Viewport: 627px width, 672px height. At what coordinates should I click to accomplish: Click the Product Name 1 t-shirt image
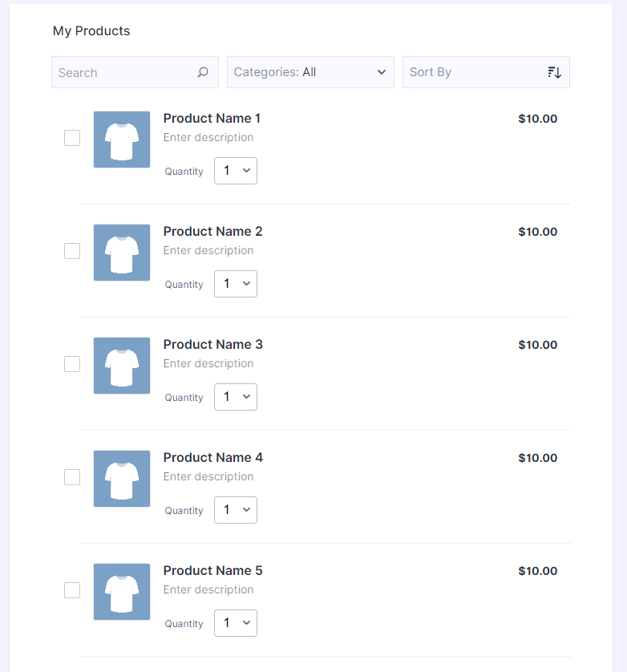[x=122, y=140]
